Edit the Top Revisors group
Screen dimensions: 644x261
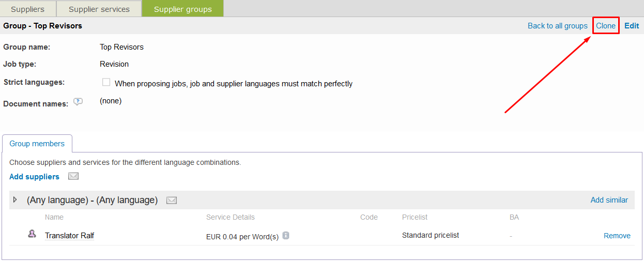(632, 26)
